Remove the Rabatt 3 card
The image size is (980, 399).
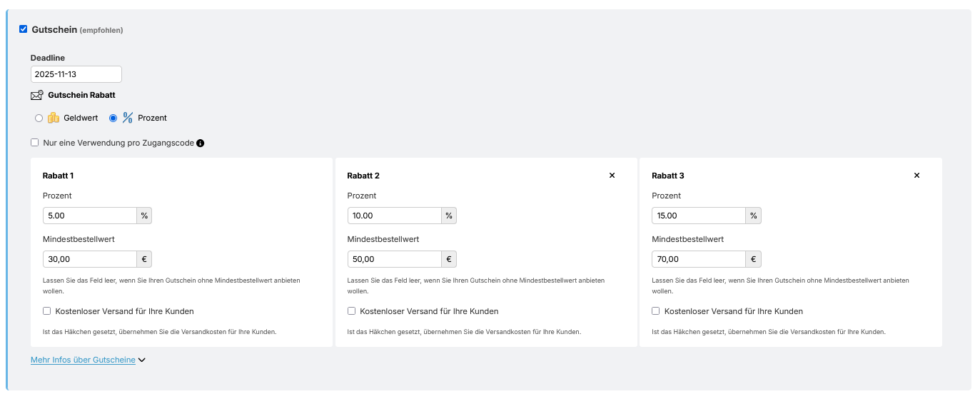click(916, 176)
